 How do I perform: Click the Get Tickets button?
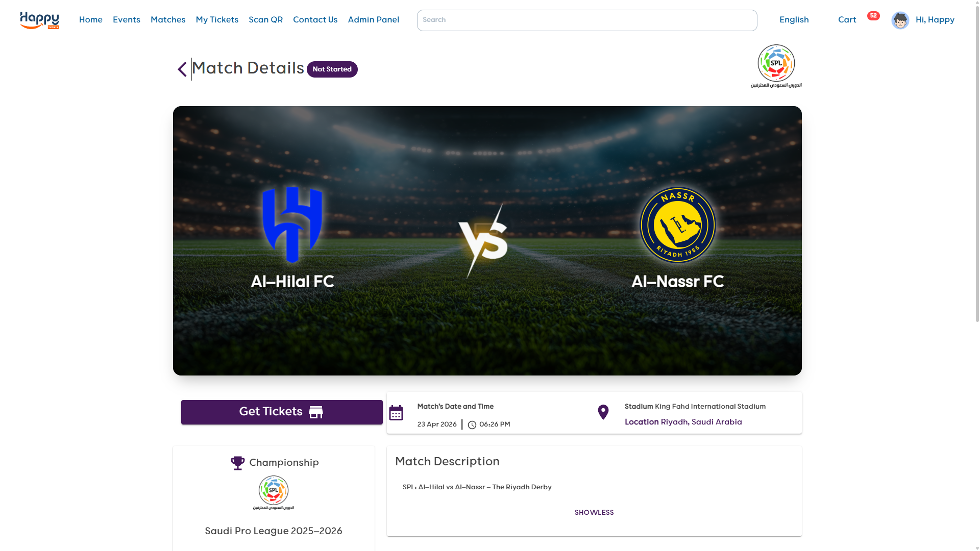pyautogui.click(x=282, y=412)
